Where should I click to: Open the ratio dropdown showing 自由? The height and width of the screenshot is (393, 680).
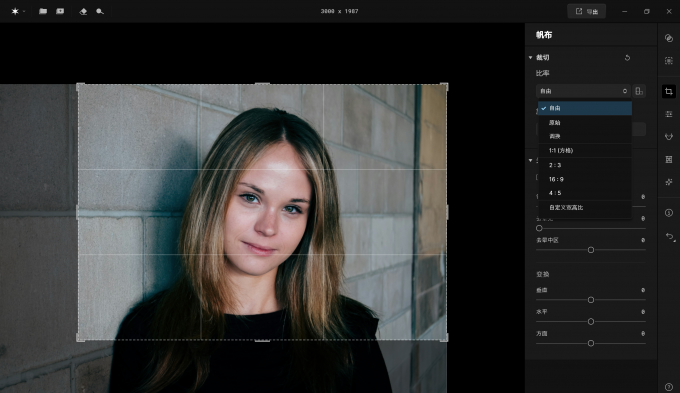(583, 91)
